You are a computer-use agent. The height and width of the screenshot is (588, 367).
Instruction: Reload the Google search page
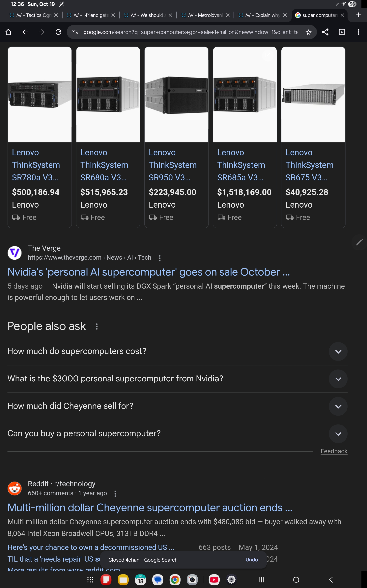(x=58, y=32)
